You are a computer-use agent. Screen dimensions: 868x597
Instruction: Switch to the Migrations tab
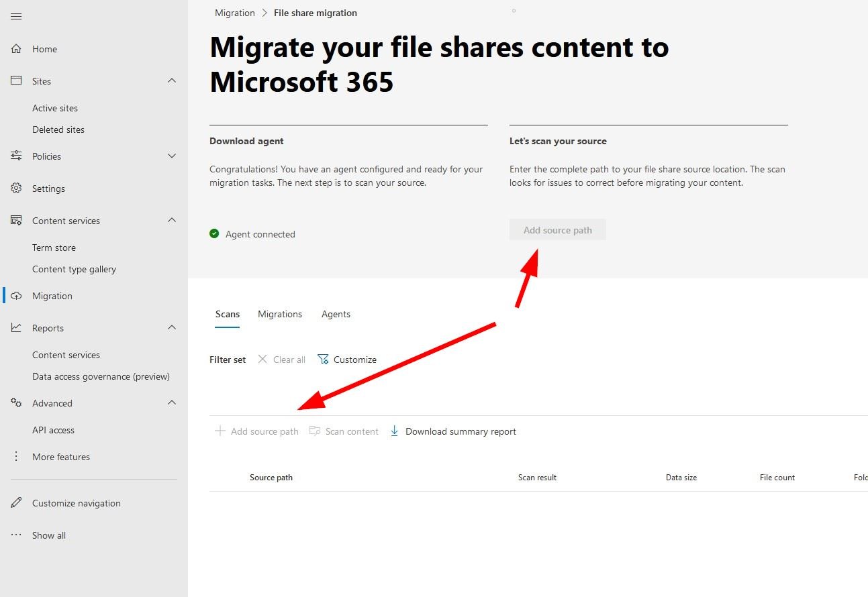click(280, 314)
